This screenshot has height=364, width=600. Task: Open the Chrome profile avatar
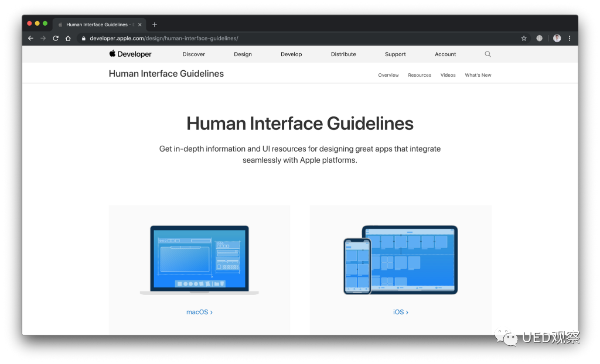(x=557, y=38)
